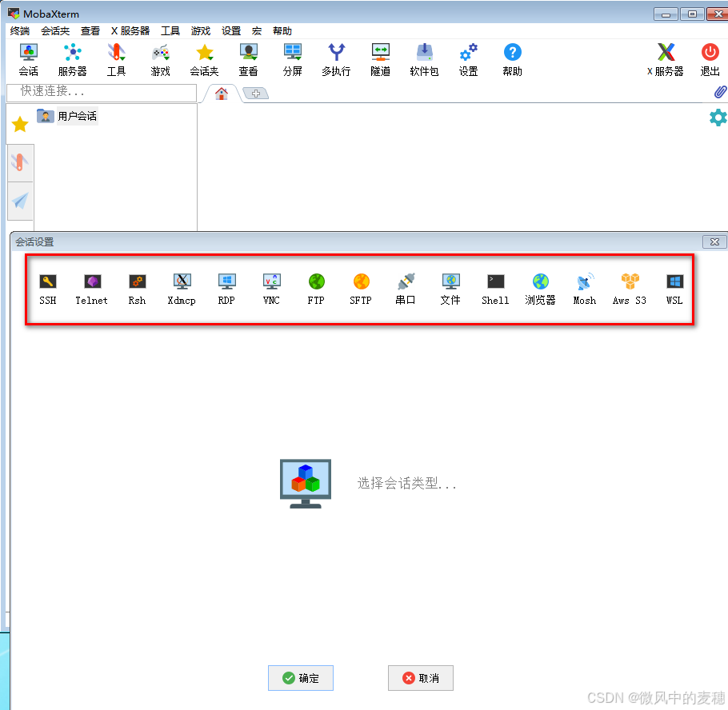Open the 工具 menu bar item
The width and height of the screenshot is (728, 710).
170,31
